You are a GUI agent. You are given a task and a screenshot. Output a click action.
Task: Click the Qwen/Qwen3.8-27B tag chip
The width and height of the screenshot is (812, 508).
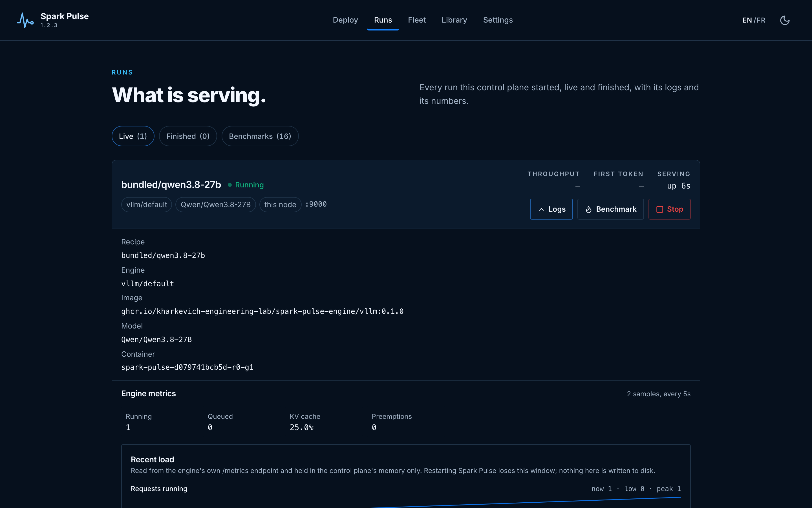(x=216, y=205)
